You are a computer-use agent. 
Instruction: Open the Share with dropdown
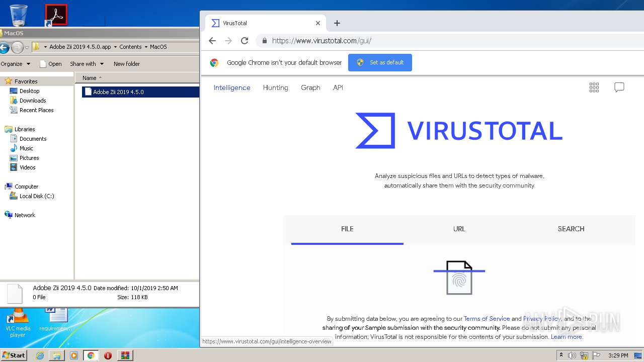(x=87, y=64)
